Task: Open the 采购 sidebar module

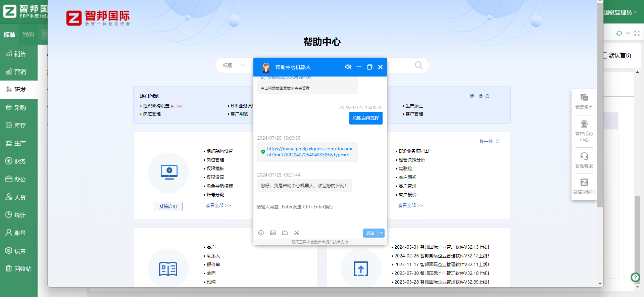Action: [x=19, y=108]
